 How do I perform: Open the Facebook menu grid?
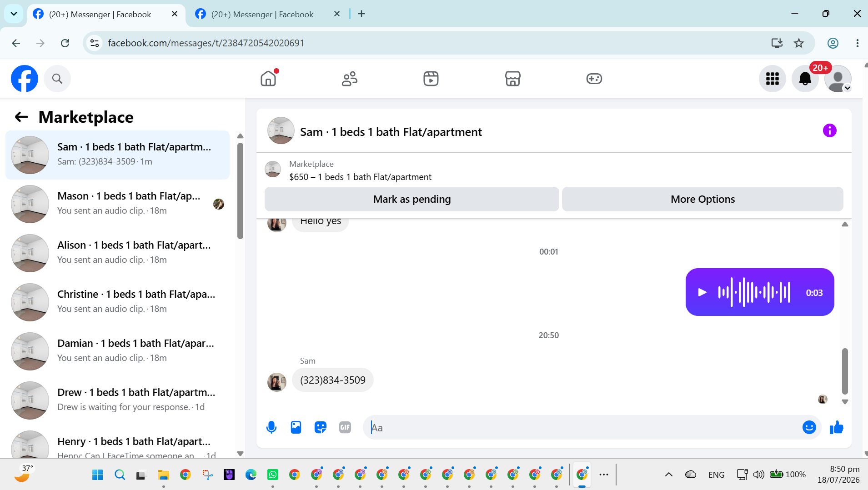pos(772,79)
